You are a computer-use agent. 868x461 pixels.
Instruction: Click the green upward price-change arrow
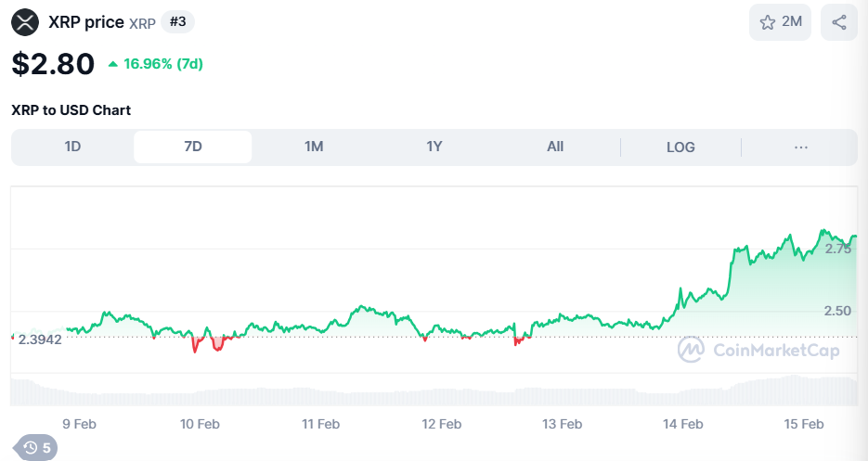(x=113, y=64)
